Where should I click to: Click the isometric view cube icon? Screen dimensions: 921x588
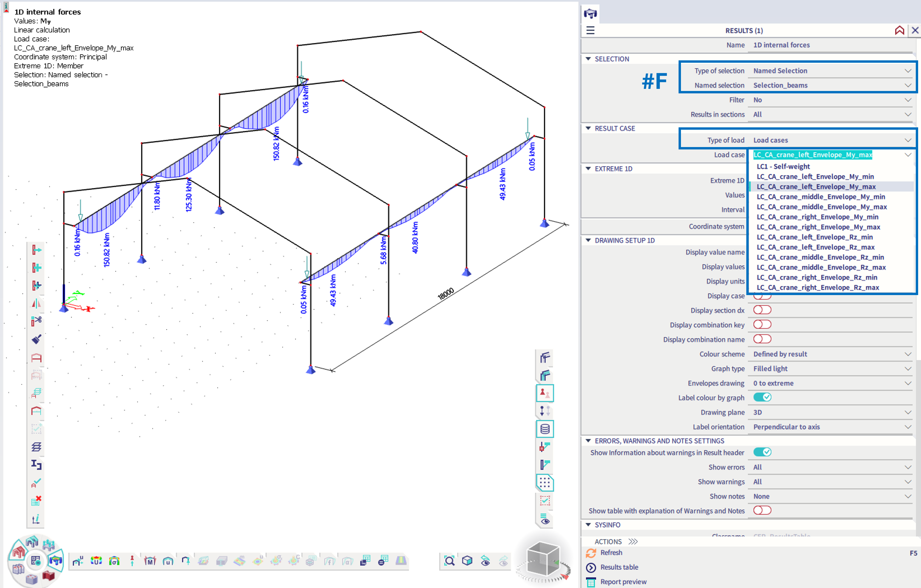coord(467,561)
